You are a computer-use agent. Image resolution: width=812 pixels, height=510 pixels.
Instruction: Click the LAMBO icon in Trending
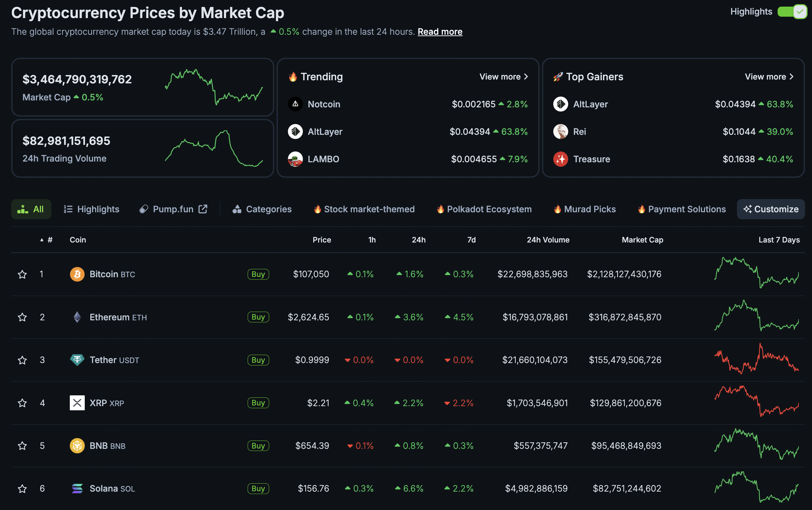click(295, 159)
